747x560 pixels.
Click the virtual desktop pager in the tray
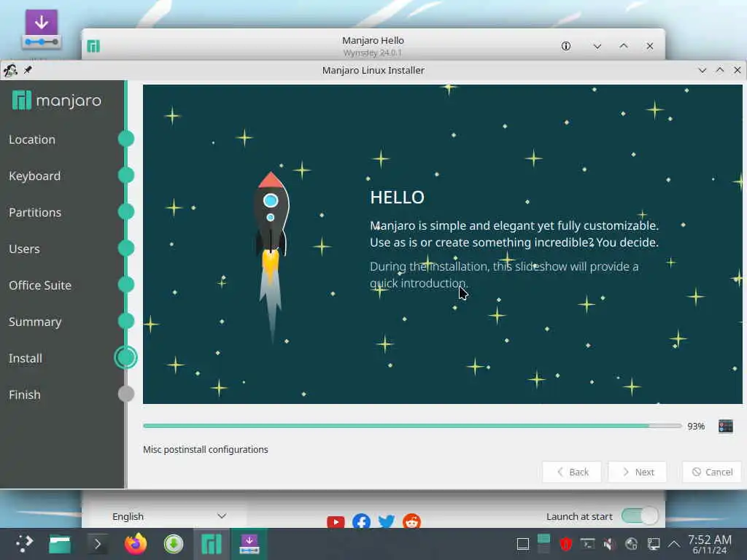point(543,544)
